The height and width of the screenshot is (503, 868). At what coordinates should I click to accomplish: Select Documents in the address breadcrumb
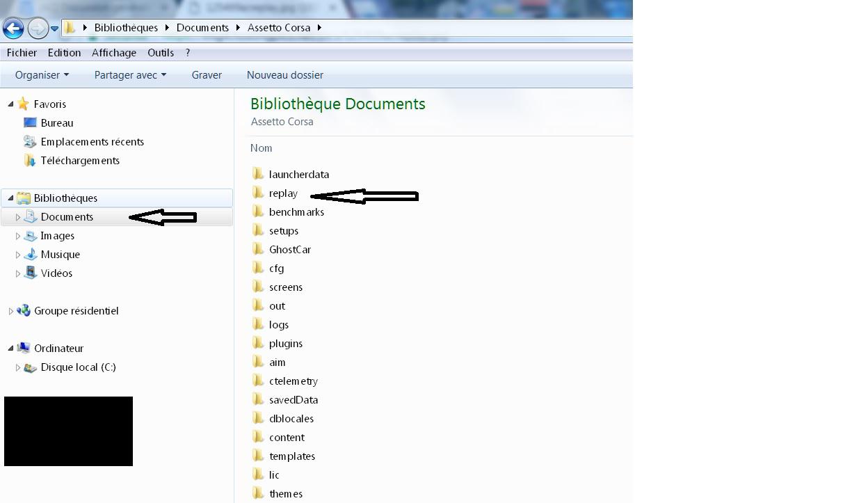[202, 28]
